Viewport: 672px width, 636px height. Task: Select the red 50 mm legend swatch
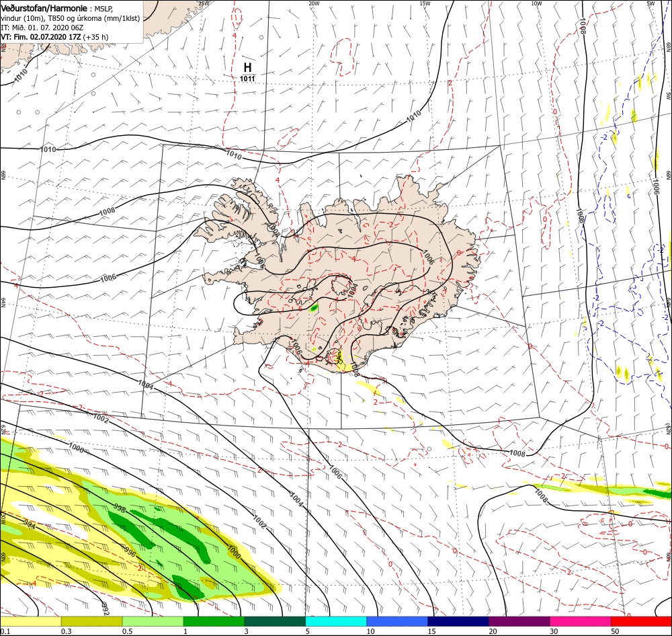(x=641, y=622)
